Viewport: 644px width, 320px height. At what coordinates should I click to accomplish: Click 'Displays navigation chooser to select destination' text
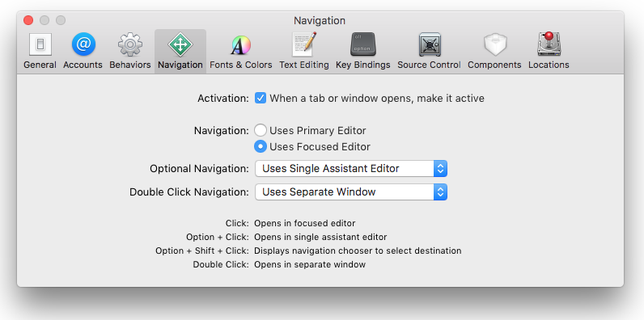click(358, 251)
